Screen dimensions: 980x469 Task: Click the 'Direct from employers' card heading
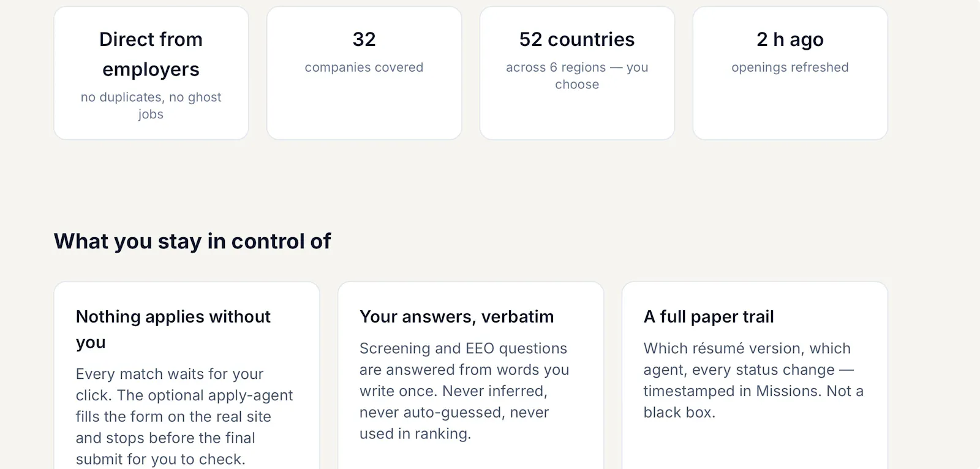coord(151,54)
